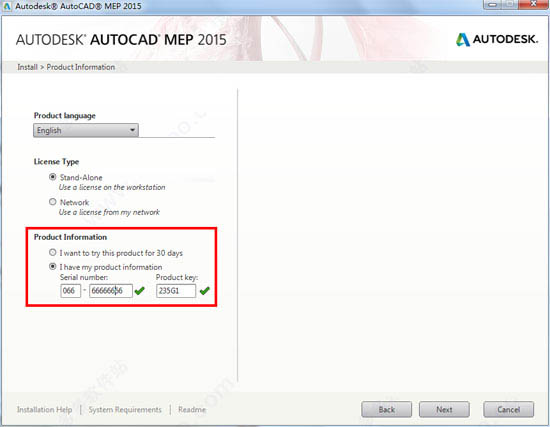The image size is (550, 427).
Task: Click the Autodesk logo in header
Action: click(x=497, y=39)
